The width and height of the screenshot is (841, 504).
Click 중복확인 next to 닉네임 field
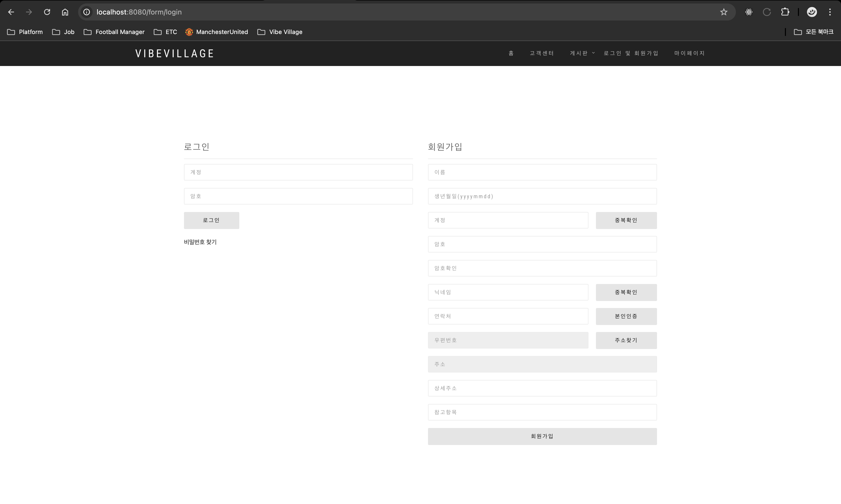[x=626, y=292]
